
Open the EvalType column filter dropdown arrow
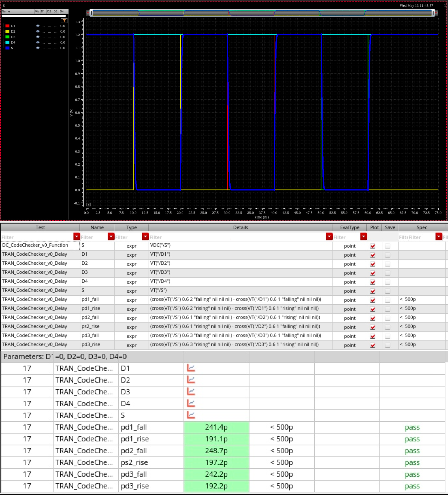click(x=364, y=237)
